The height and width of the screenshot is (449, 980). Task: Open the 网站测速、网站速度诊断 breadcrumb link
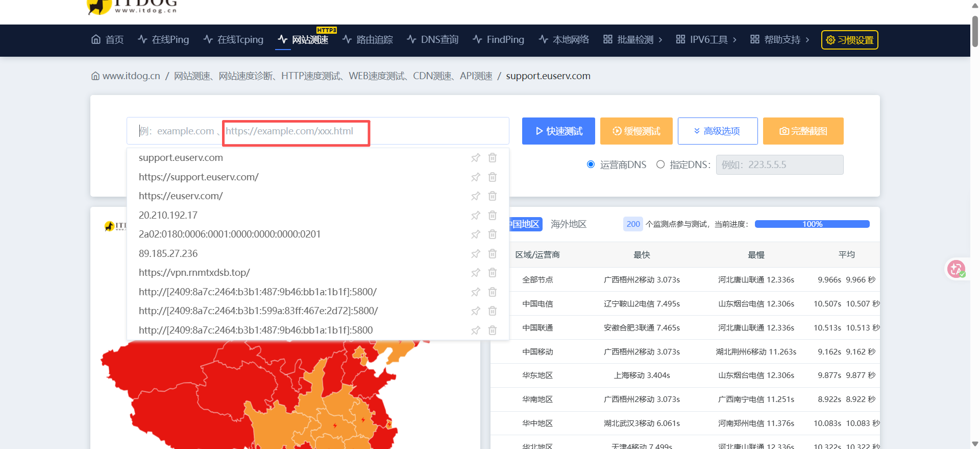point(333,76)
